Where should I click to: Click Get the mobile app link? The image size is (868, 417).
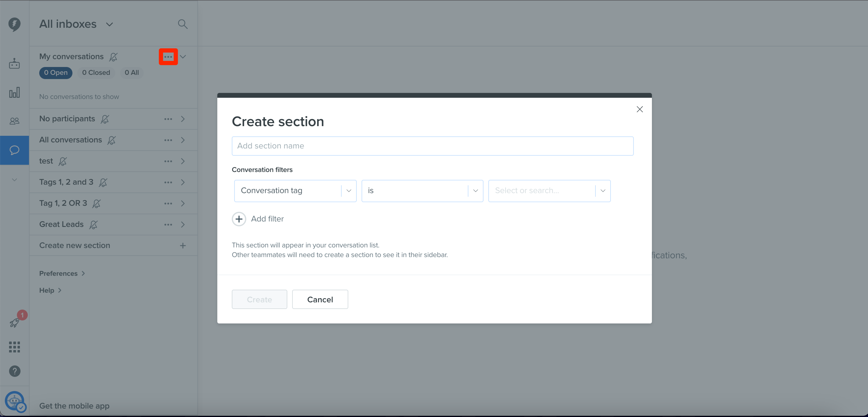pos(74,406)
